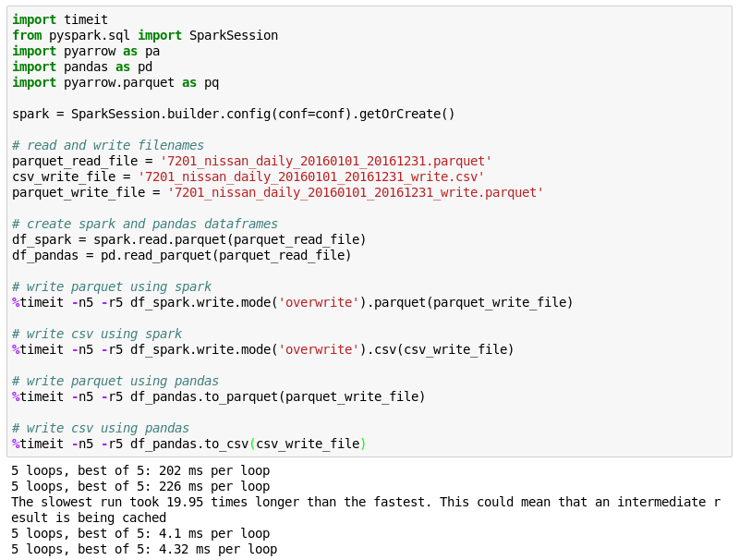The width and height of the screenshot is (739, 560).
Task: Click the 'import timeit' line
Action: click(x=60, y=19)
